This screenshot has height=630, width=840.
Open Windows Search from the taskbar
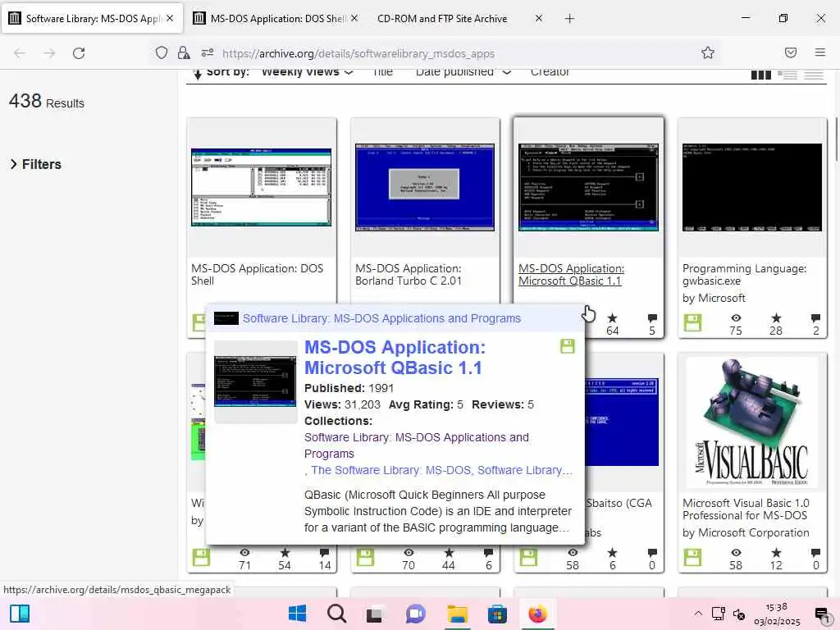point(336,614)
